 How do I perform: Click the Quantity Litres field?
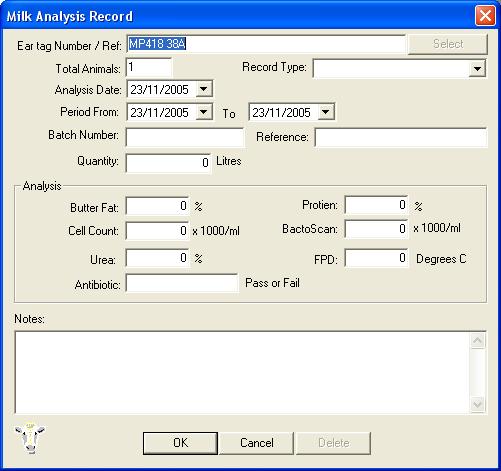(168, 163)
